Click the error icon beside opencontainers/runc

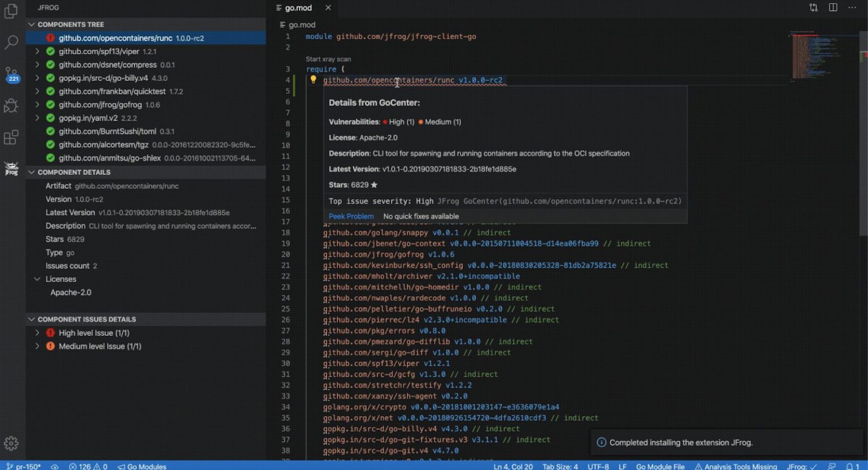coord(50,38)
